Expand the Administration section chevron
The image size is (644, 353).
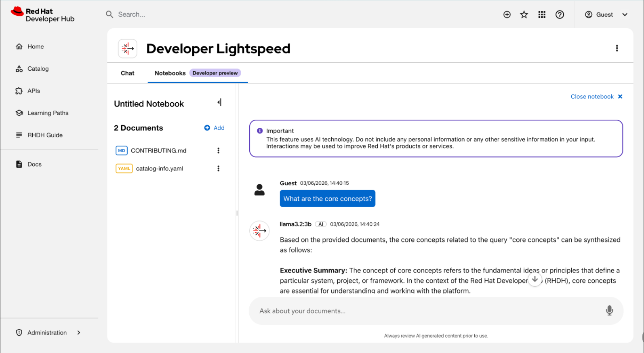[79, 332]
